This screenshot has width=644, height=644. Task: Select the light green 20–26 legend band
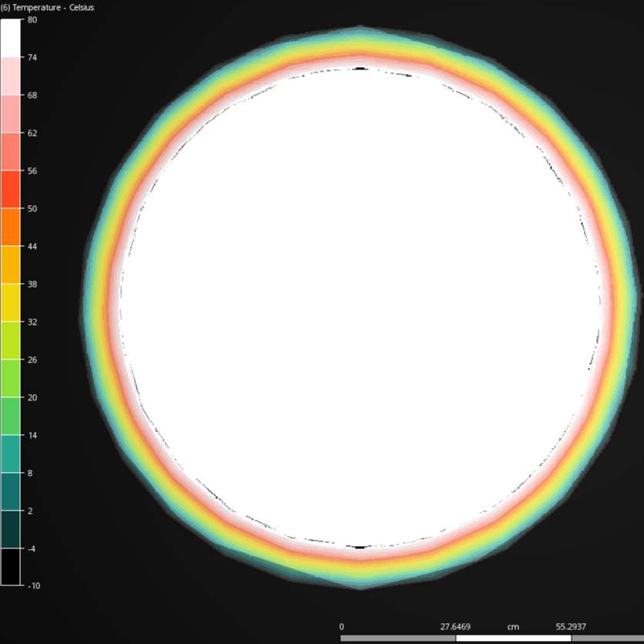(x=10, y=378)
